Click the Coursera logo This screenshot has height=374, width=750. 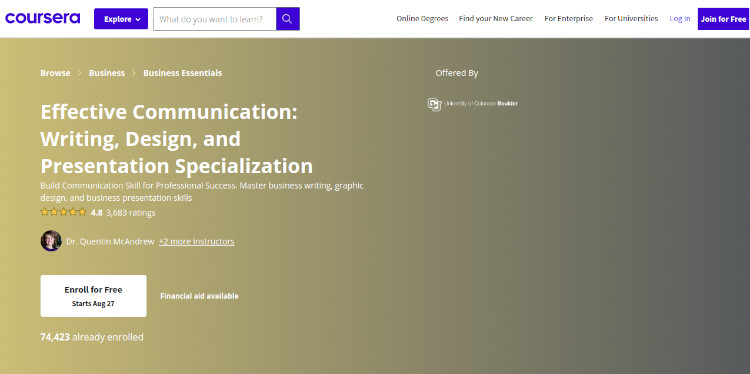pyautogui.click(x=43, y=18)
